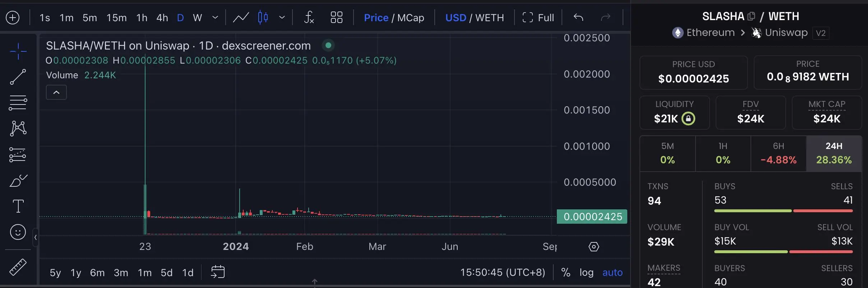Open the chart style dropdown arrow
868x288 pixels.
click(x=282, y=17)
